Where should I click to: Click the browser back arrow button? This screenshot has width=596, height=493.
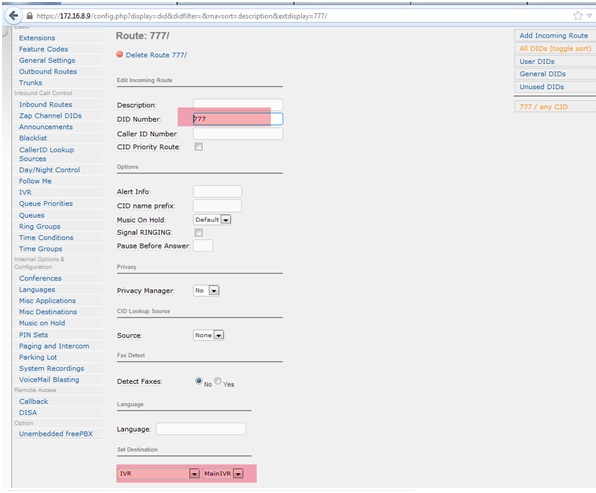(14, 16)
